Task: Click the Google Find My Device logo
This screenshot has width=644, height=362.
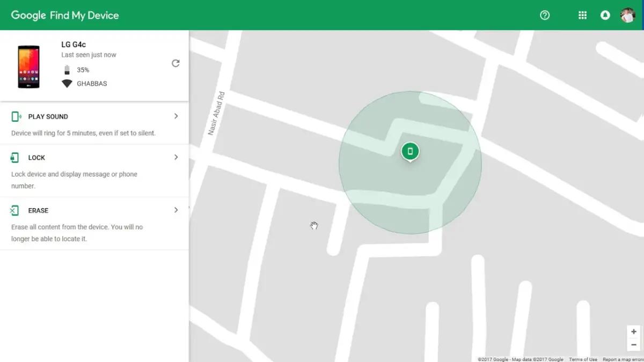Action: (65, 16)
